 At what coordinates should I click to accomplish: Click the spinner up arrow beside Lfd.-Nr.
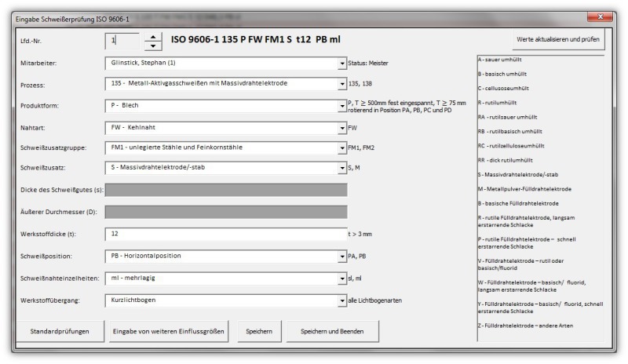154,35
